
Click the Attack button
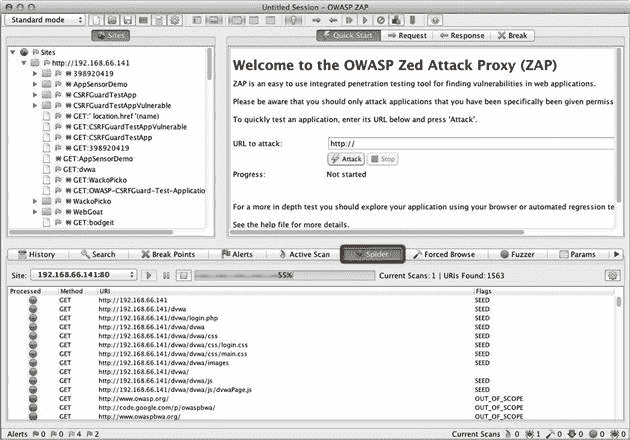(346, 159)
